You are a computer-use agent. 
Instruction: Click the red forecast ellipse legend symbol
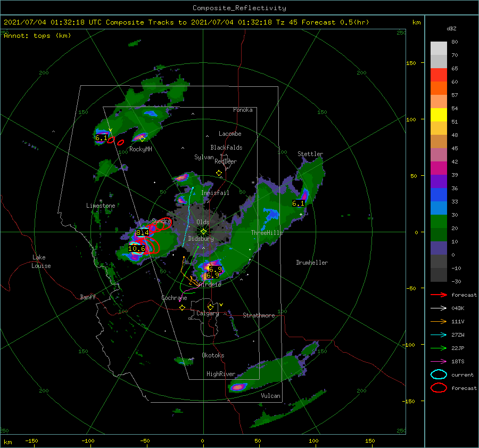(439, 388)
